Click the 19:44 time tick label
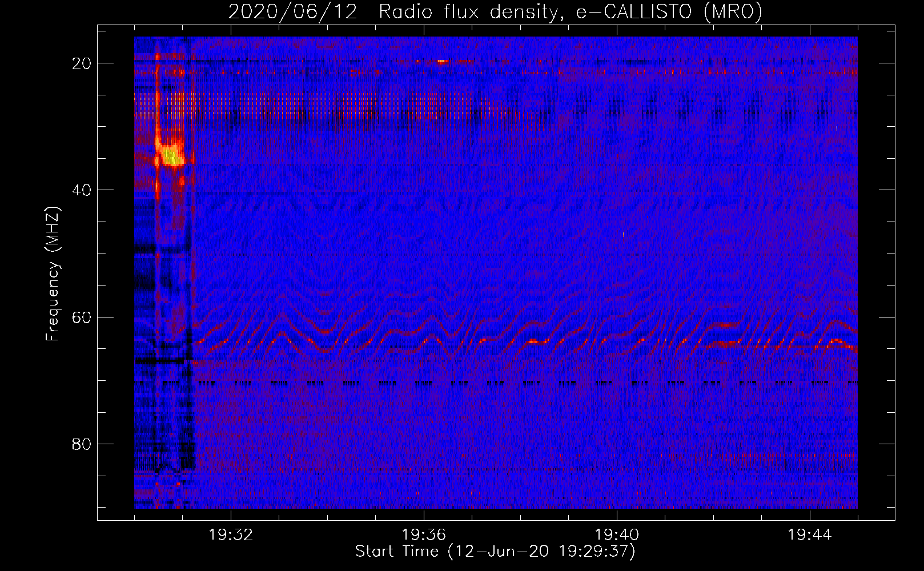This screenshot has height=571, width=924. (810, 535)
